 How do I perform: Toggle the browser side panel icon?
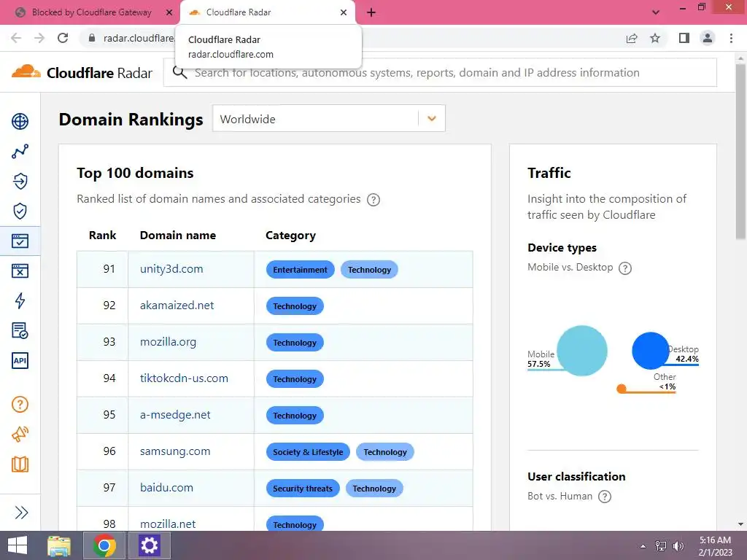pos(684,38)
